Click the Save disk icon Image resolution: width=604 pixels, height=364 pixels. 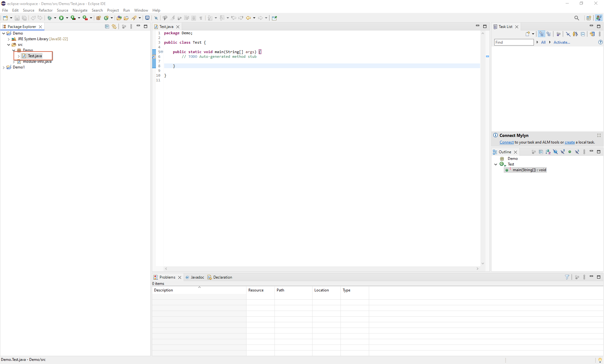(x=17, y=18)
